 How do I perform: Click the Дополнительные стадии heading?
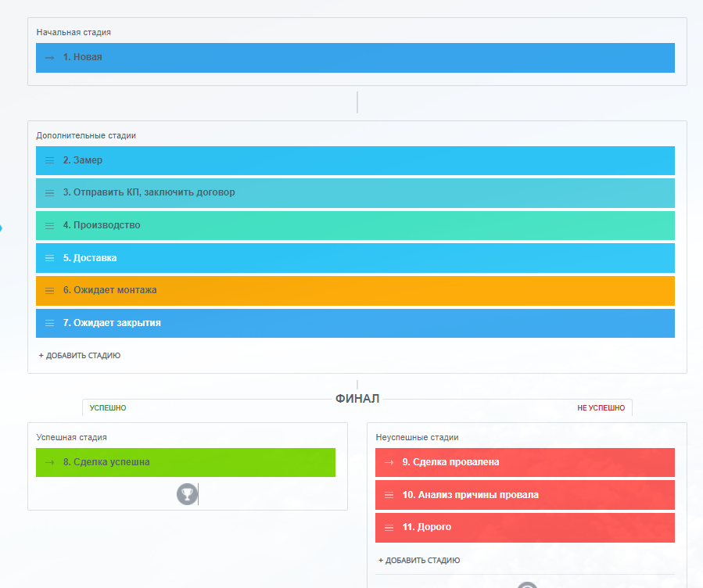pos(86,135)
